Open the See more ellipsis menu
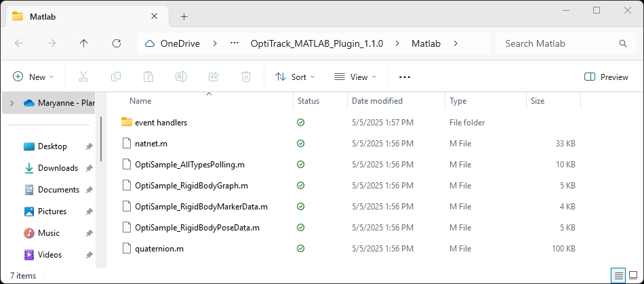The image size is (644, 284). [x=405, y=77]
